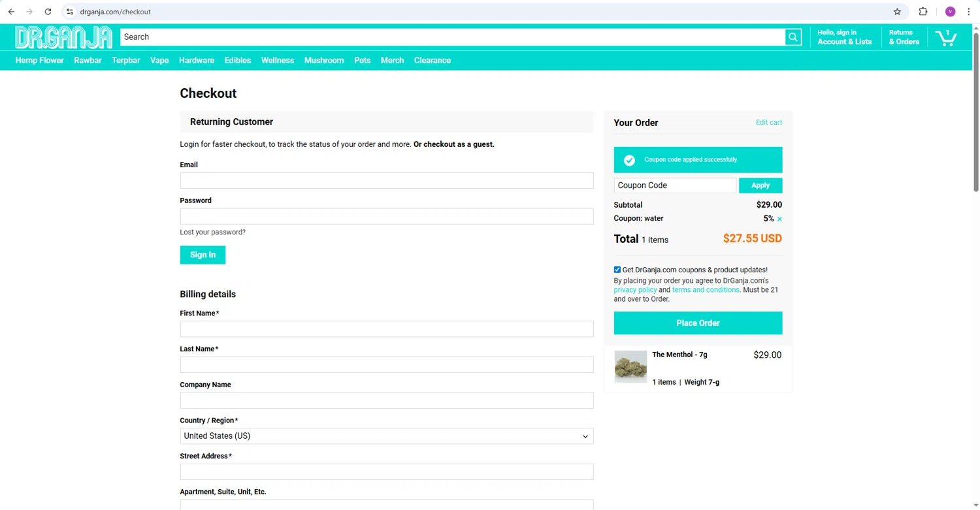Focus the Password input field

pyautogui.click(x=387, y=216)
